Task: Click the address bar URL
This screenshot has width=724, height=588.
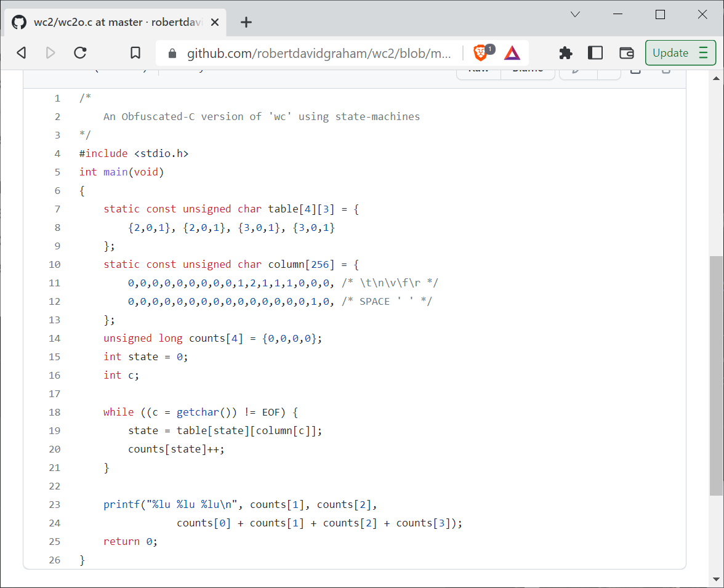Action: [x=319, y=54]
